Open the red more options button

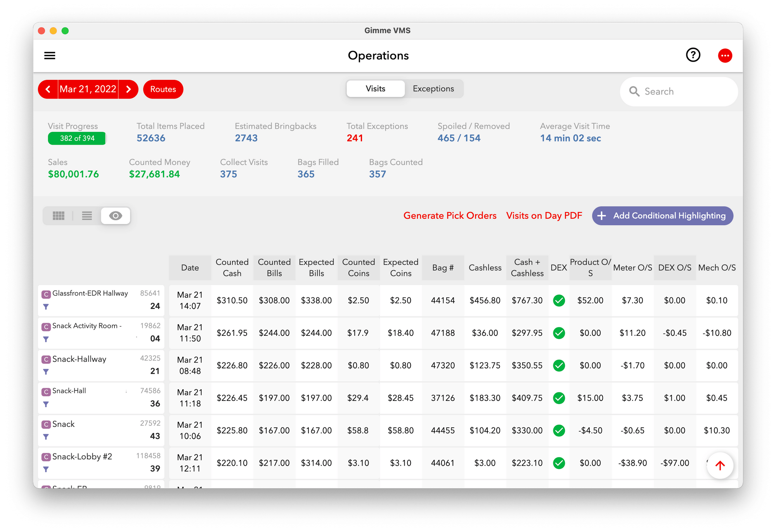725,55
